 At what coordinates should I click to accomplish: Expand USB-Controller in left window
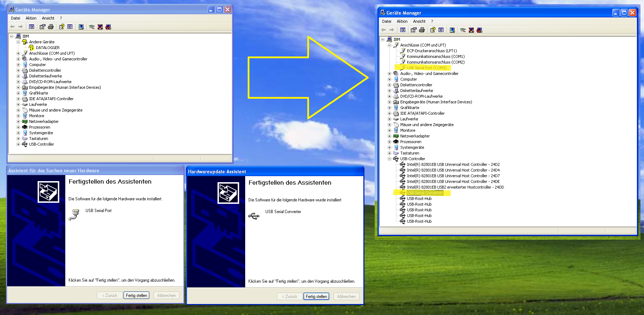(x=18, y=144)
